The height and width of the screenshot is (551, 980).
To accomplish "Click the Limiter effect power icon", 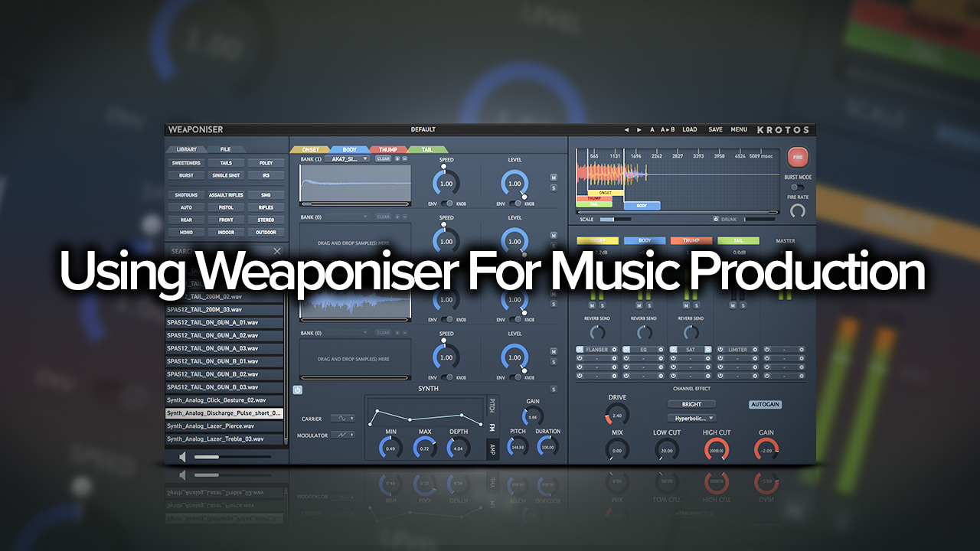I will (720, 350).
